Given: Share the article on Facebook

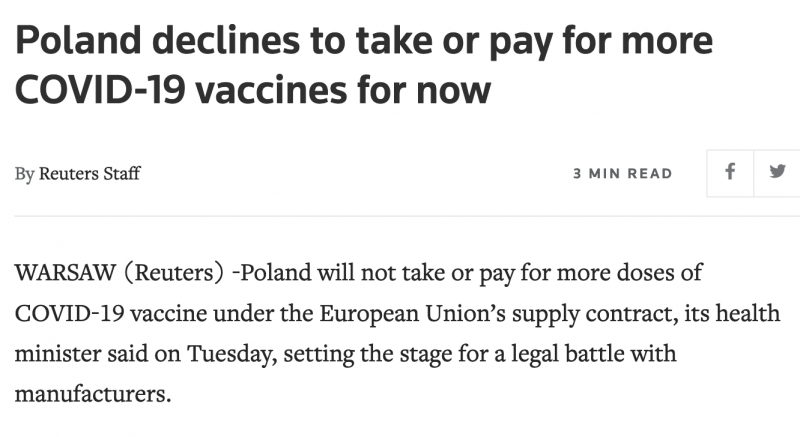Looking at the screenshot, I should coord(730,172).
